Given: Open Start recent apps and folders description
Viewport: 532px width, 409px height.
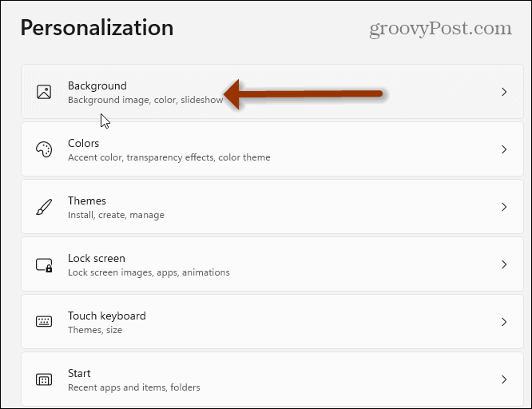Looking at the screenshot, I should pos(134,387).
